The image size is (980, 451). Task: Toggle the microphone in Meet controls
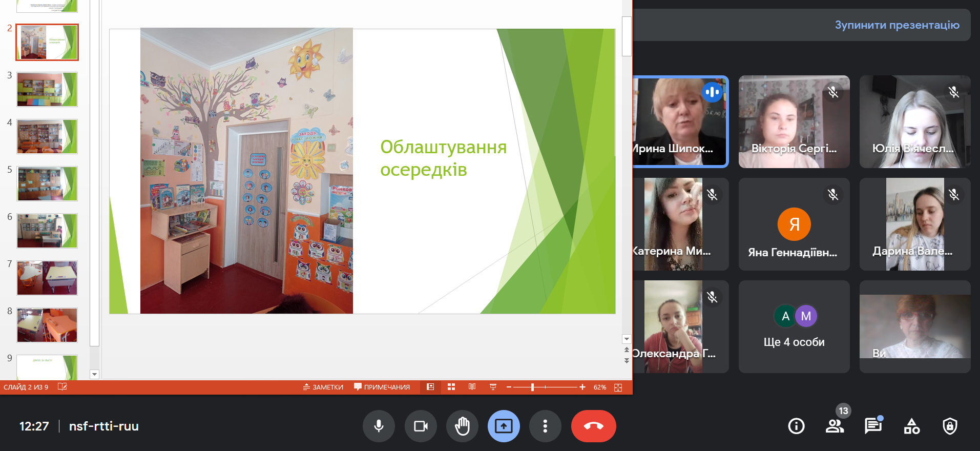click(x=379, y=426)
